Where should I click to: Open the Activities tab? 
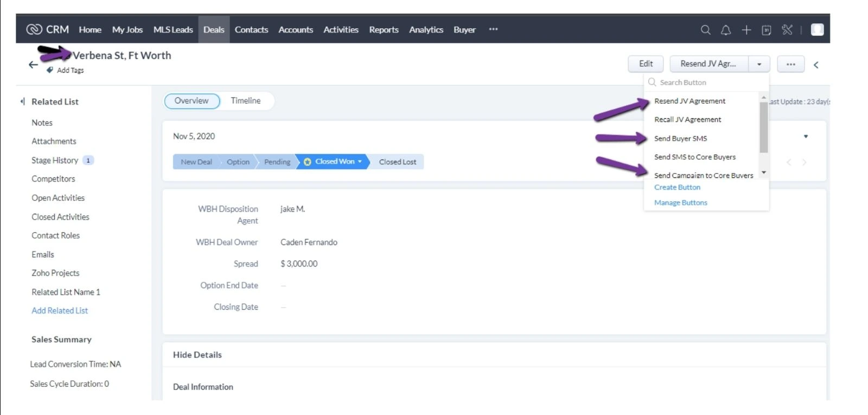coord(341,30)
